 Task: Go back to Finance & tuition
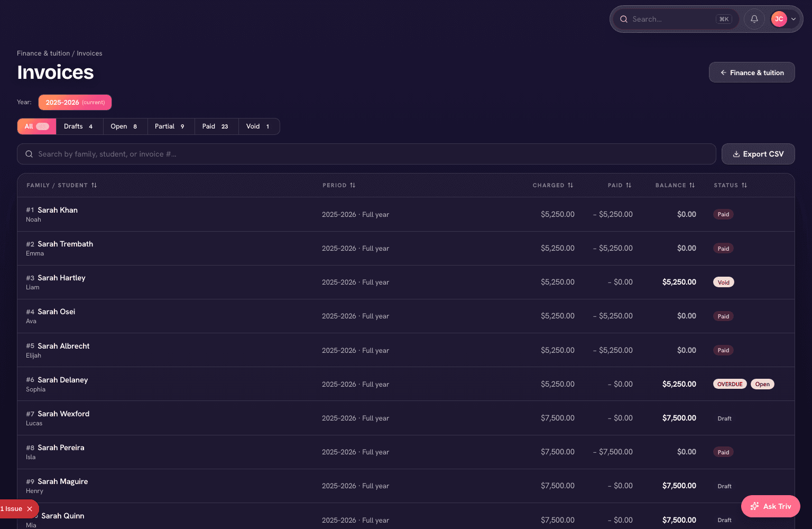coord(752,72)
